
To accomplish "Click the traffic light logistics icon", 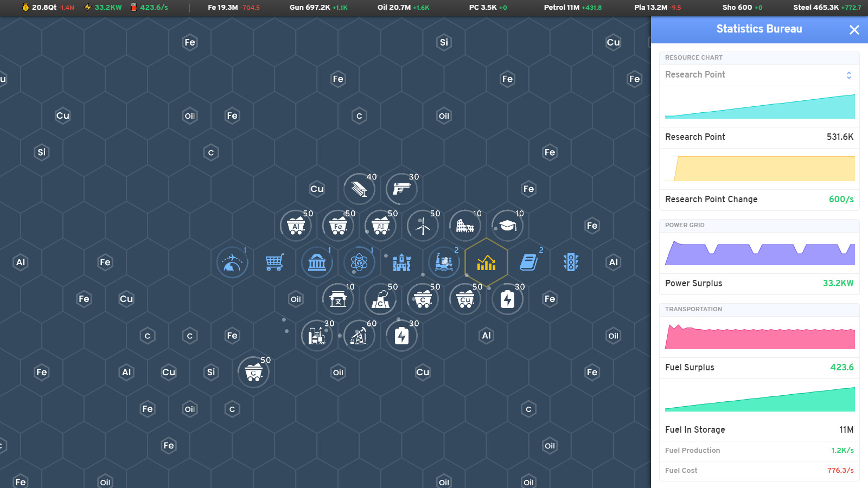I will tap(570, 262).
